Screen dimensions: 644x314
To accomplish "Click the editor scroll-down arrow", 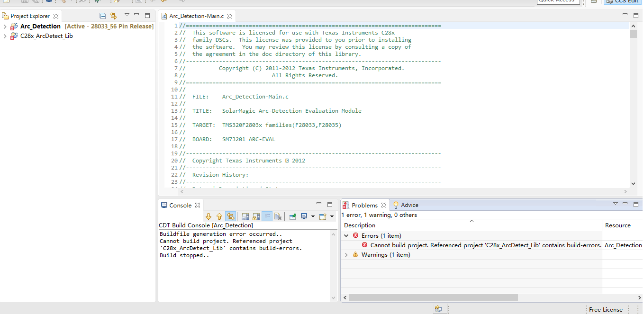I will (x=633, y=184).
